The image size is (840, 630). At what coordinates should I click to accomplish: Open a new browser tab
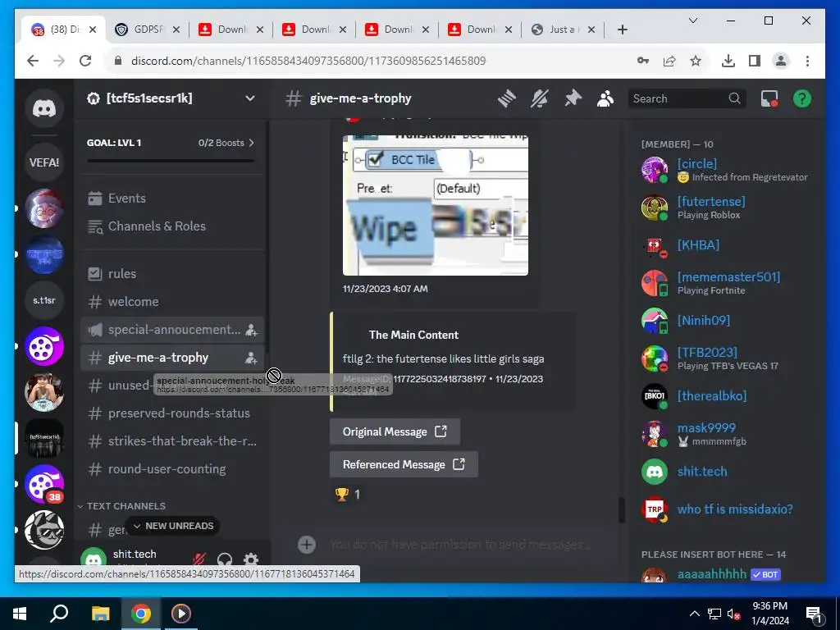[622, 30]
